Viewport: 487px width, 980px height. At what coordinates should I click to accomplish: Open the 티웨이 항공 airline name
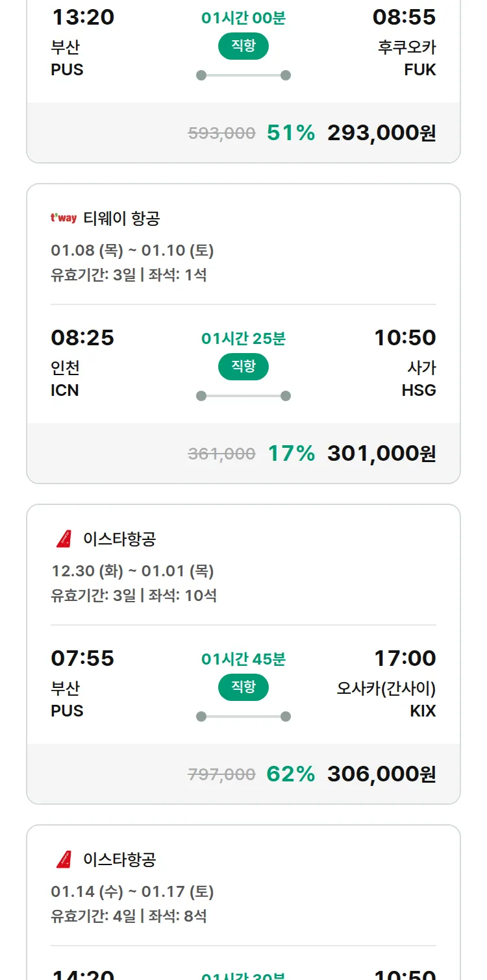121,219
